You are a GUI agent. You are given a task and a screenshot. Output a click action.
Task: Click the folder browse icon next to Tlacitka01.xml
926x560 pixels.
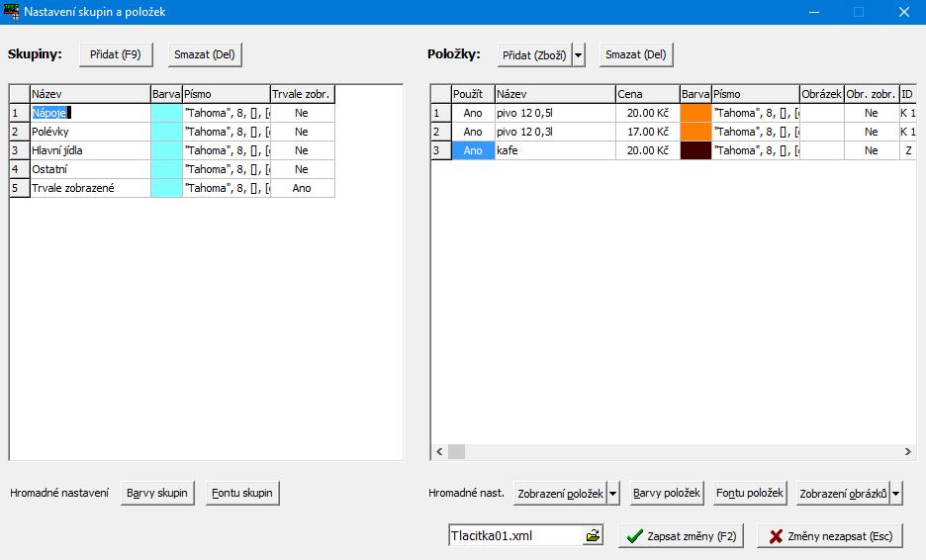[593, 536]
